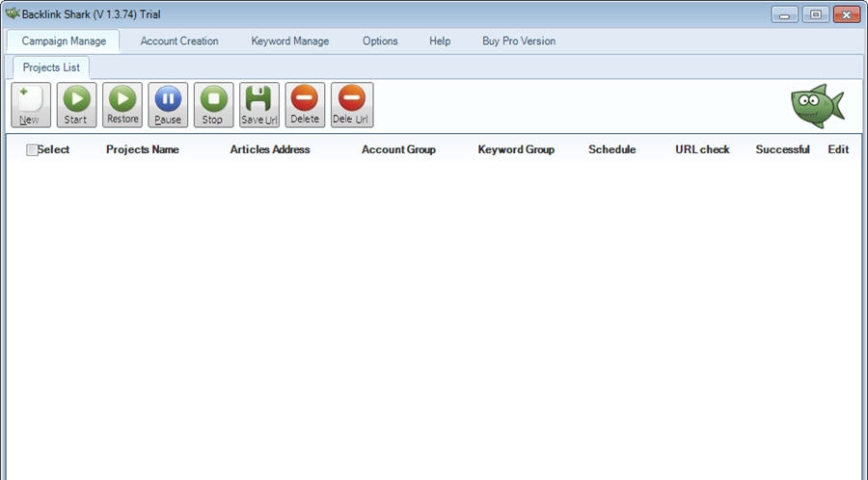Click the Campaign Manage tab
868x480 pixels.
coord(64,40)
